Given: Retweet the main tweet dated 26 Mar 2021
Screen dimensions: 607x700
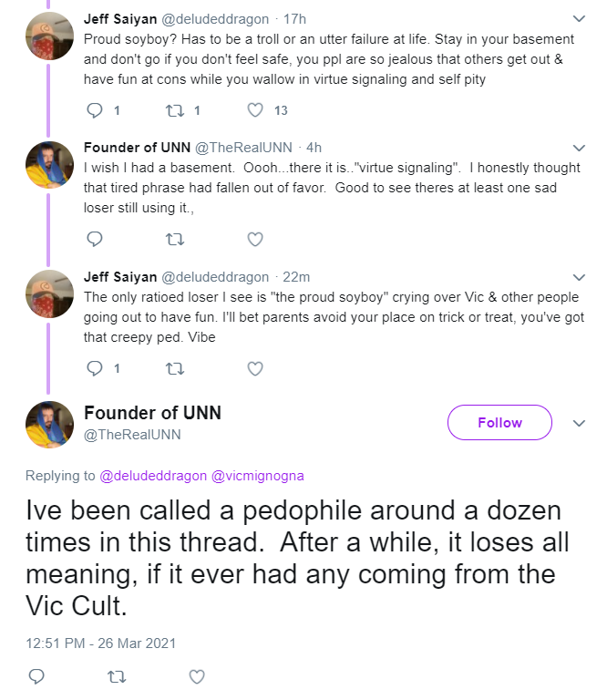Looking at the screenshot, I should click(x=117, y=677).
